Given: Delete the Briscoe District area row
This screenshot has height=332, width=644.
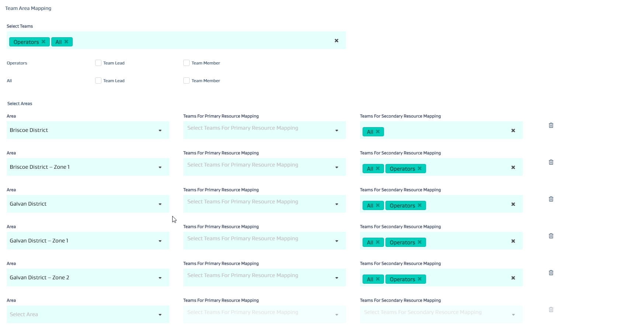Looking at the screenshot, I should tap(551, 125).
